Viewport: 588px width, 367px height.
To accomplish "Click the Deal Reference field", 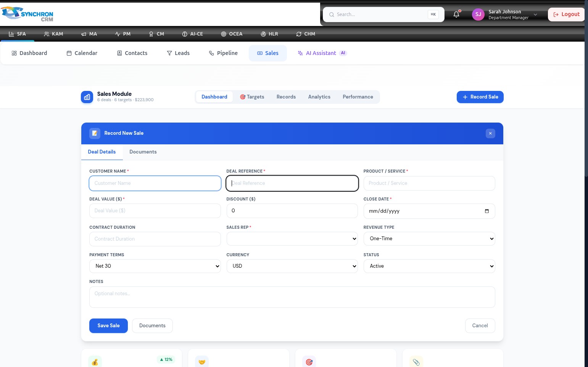I will click(x=292, y=183).
